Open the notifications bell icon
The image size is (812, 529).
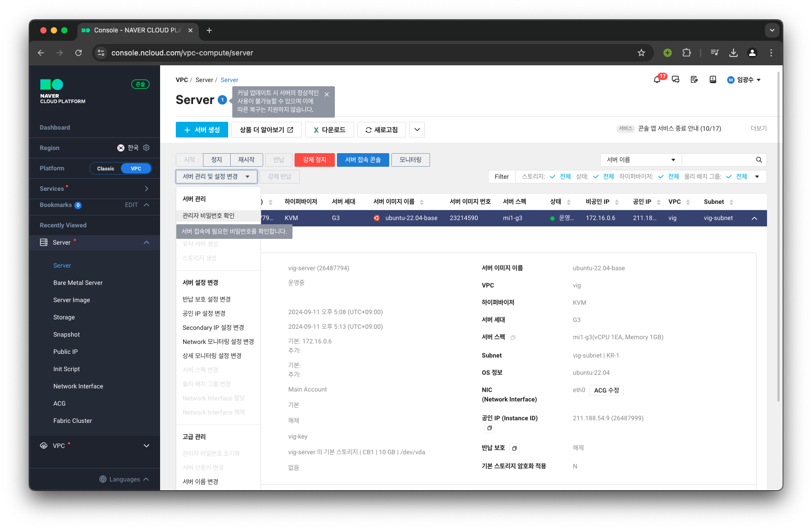[657, 79]
